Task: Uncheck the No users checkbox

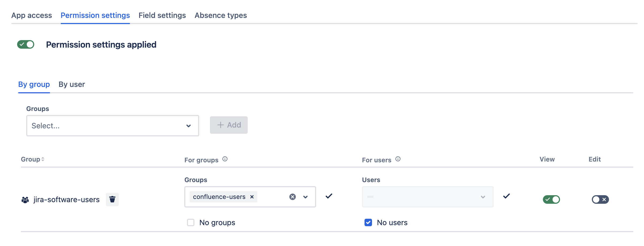Action: (368, 222)
